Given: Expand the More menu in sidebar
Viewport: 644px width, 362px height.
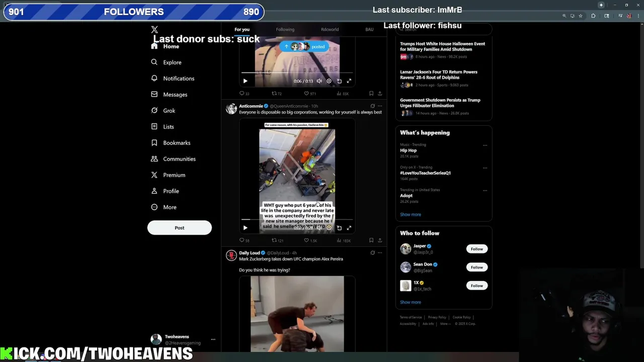Looking at the screenshot, I should (164, 207).
